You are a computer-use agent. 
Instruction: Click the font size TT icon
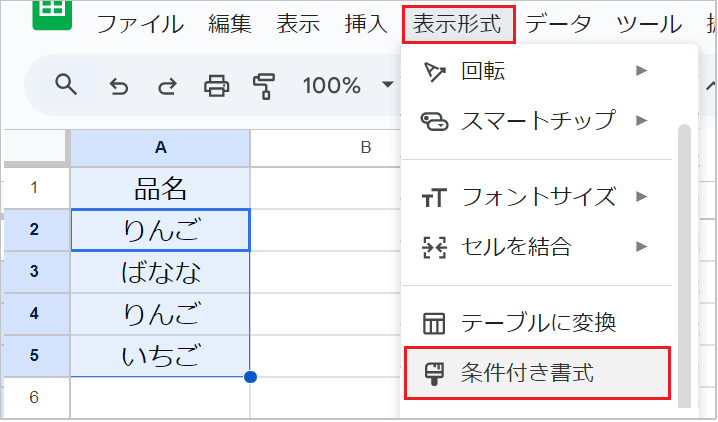(x=434, y=198)
